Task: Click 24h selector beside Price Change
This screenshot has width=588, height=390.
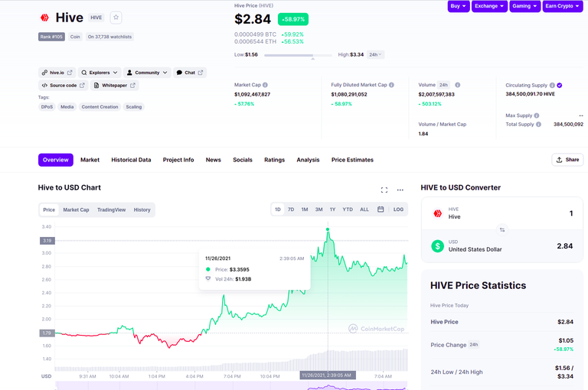Action: 474,345
